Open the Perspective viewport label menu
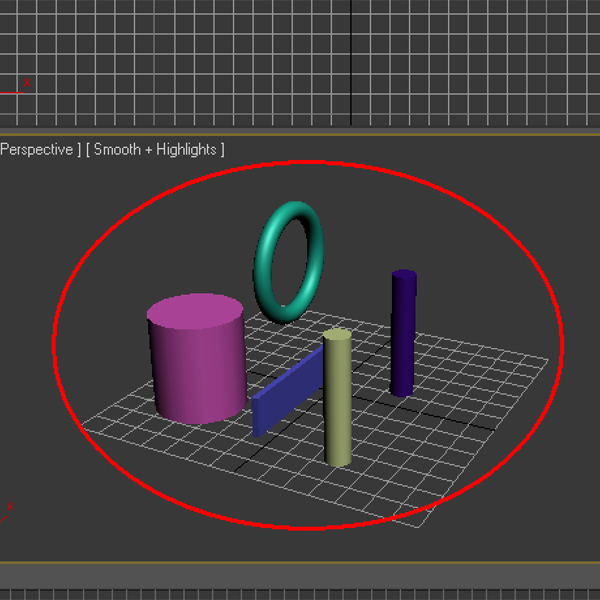This screenshot has width=600, height=600. point(38,149)
